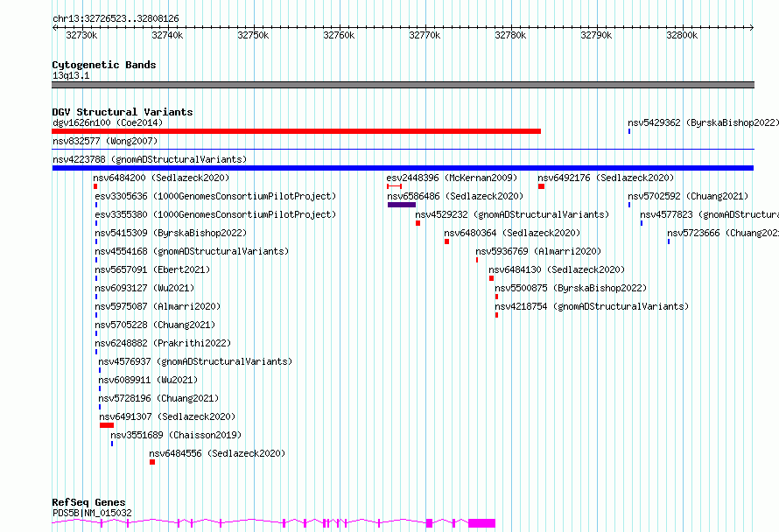The height and width of the screenshot is (532, 779).
Task: Select nsv6492176 (Sedlazeck2020) variant
Action: (x=606, y=178)
